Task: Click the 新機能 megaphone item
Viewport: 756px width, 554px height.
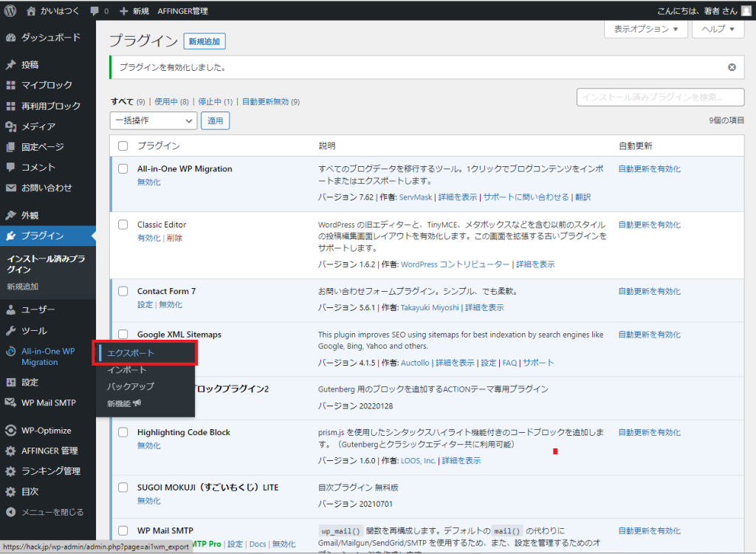Action: pyautogui.click(x=124, y=403)
